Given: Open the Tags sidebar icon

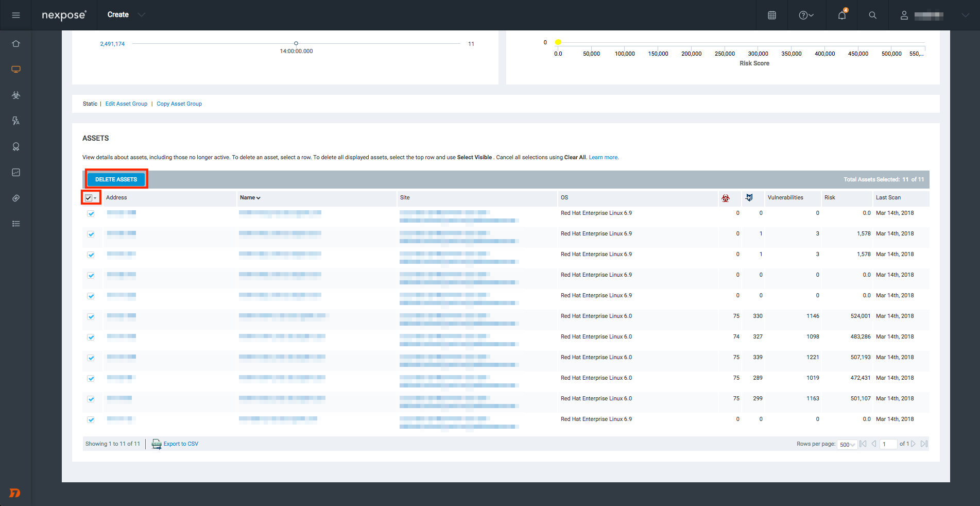Looking at the screenshot, I should pyautogui.click(x=16, y=198).
